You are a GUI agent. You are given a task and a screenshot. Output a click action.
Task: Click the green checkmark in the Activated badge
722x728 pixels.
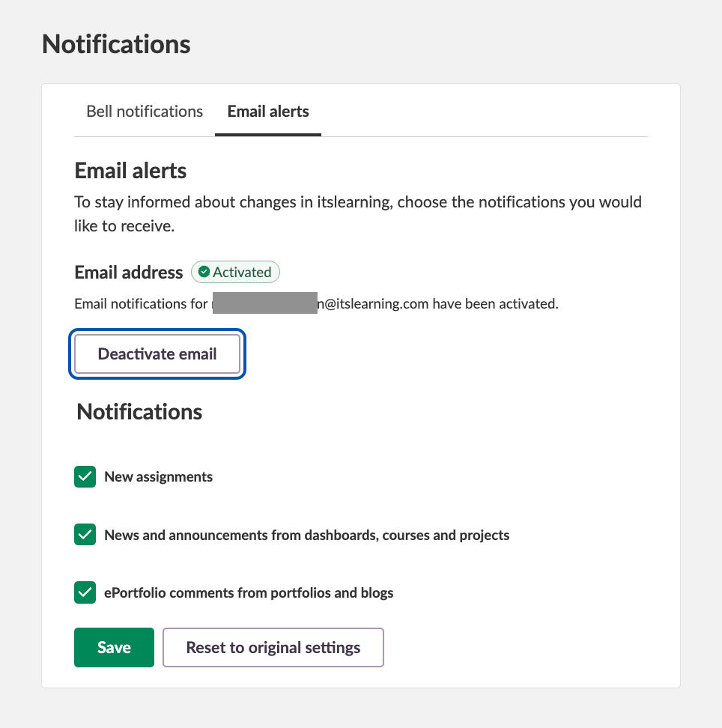click(x=205, y=272)
